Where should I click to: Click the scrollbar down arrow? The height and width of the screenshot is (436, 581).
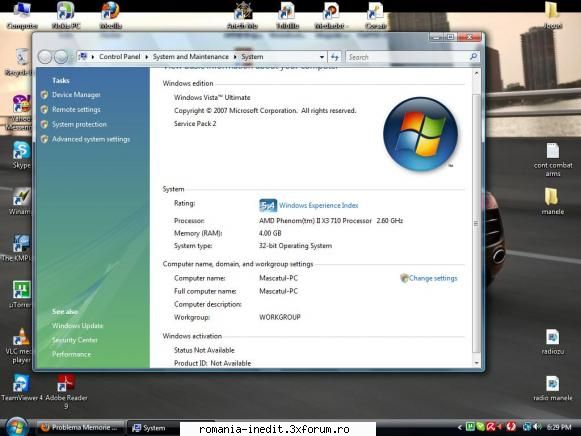click(477, 363)
